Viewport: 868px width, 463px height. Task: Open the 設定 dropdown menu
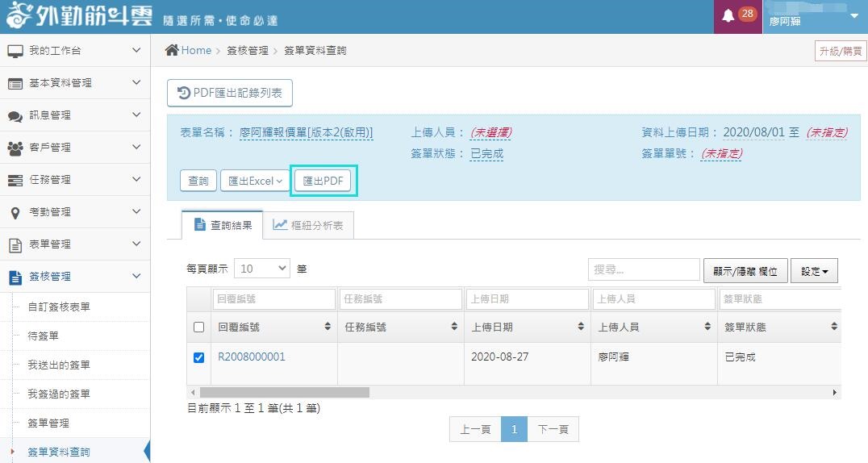[814, 272]
